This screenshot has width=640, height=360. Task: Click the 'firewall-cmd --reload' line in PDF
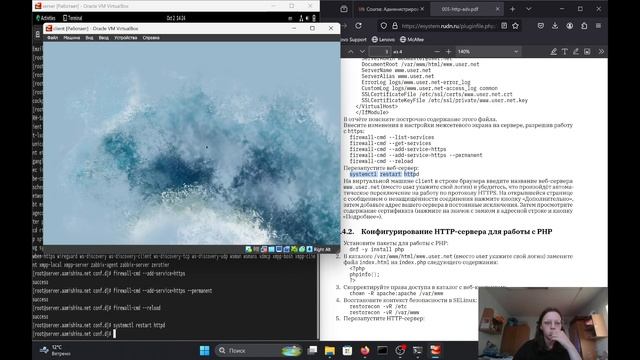[x=381, y=161]
